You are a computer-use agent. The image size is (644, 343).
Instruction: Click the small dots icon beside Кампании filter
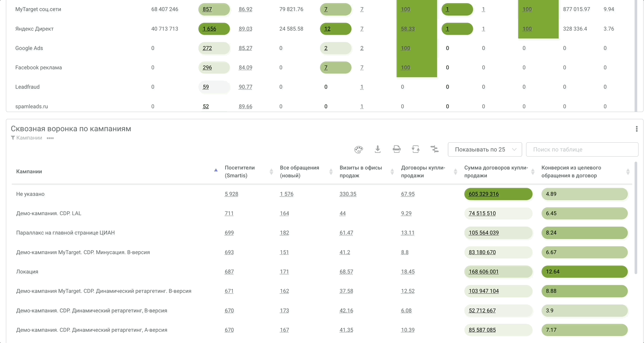pos(50,138)
